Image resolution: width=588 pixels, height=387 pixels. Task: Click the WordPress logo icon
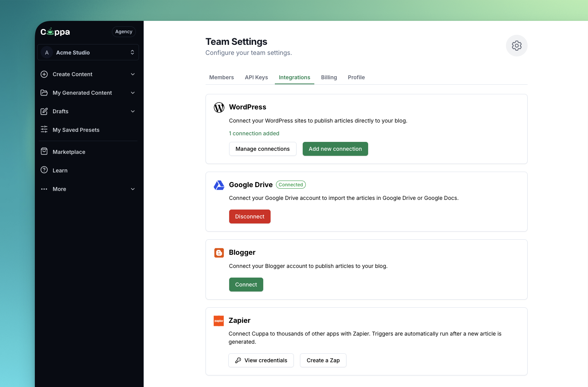pyautogui.click(x=219, y=107)
